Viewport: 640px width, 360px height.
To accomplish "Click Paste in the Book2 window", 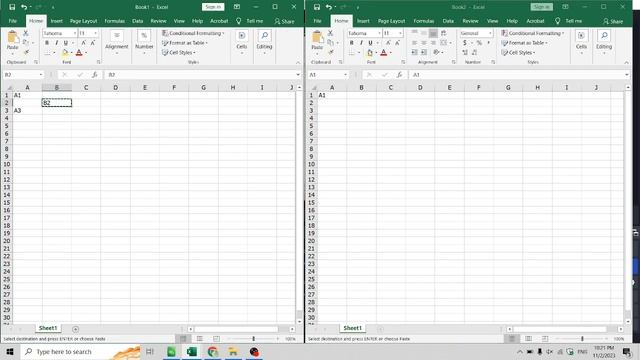I will pyautogui.click(x=317, y=42).
